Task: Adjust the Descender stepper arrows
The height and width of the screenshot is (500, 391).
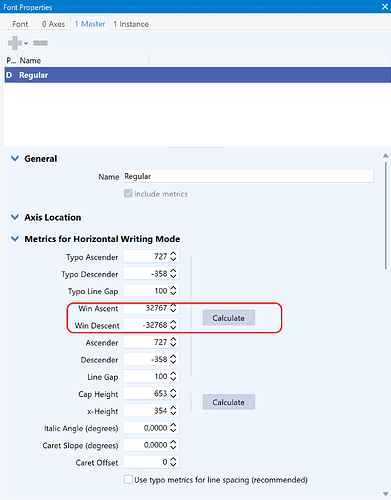Action: tap(173, 359)
